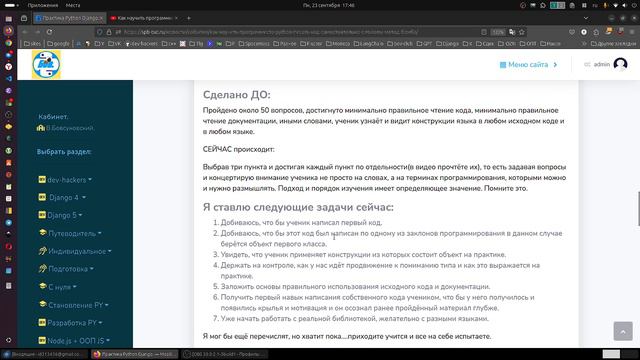Viewport: 640px width, 360px height.
Task: Expand the Подготовка sidebar section
Action: (66, 269)
